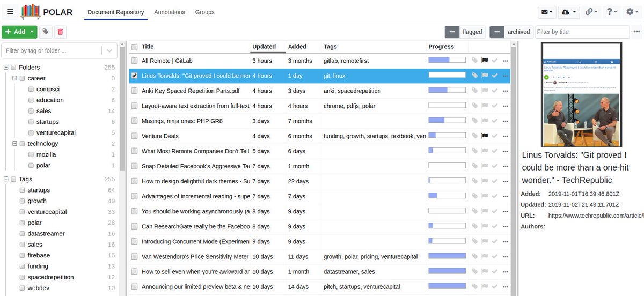
Task: Check the All Remote | GitLab row checkbox
Action: [134, 61]
